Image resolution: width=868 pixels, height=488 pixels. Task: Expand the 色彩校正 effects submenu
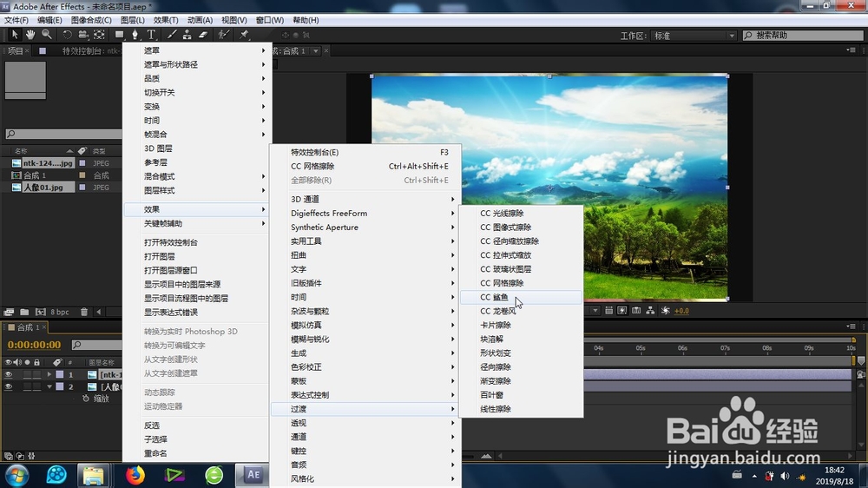tap(366, 366)
